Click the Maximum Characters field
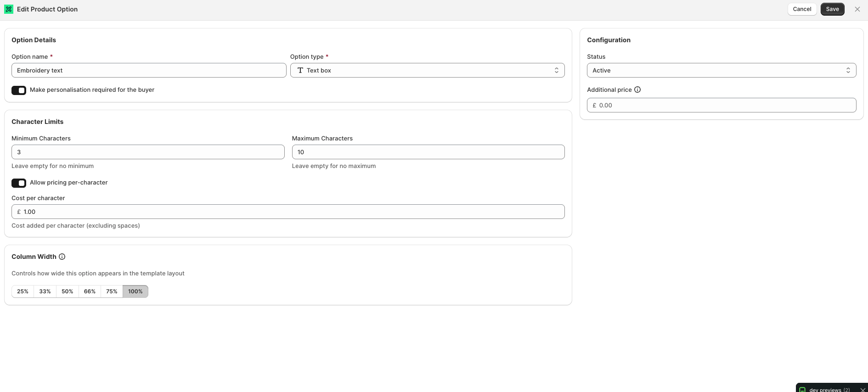This screenshot has height=392, width=868. pyautogui.click(x=428, y=152)
